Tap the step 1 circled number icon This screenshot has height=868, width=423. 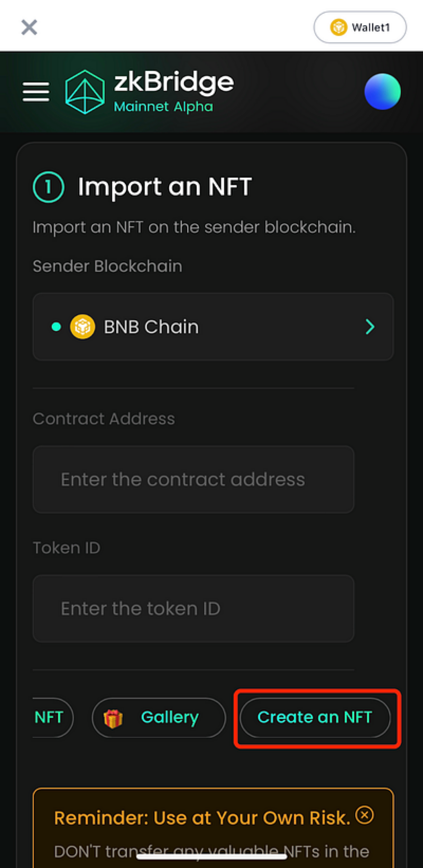pyautogui.click(x=48, y=187)
